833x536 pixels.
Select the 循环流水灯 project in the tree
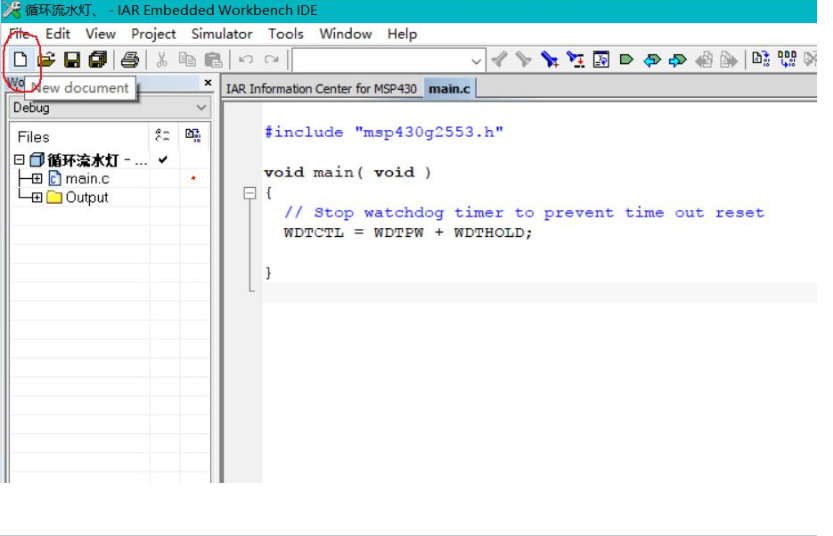83,160
